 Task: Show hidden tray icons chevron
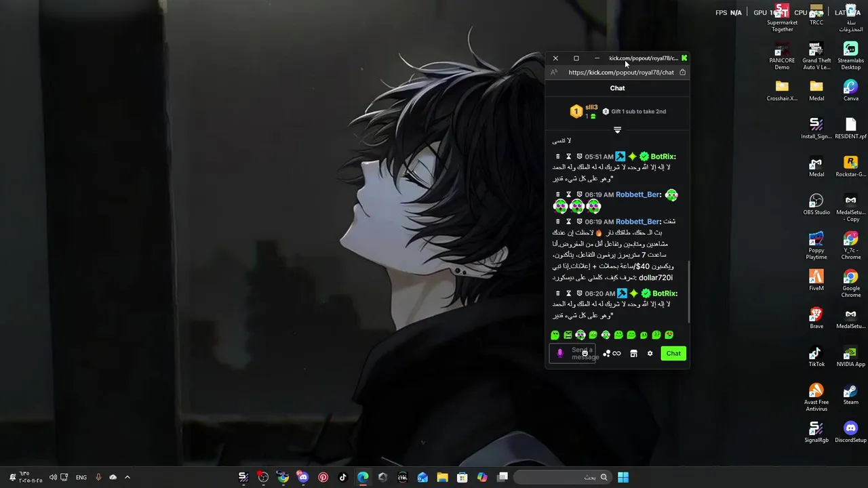pos(127,477)
